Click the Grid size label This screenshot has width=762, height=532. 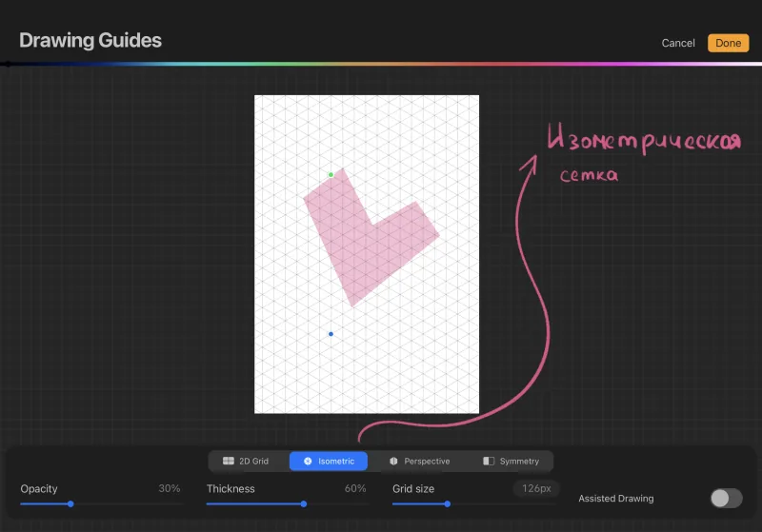(x=413, y=489)
